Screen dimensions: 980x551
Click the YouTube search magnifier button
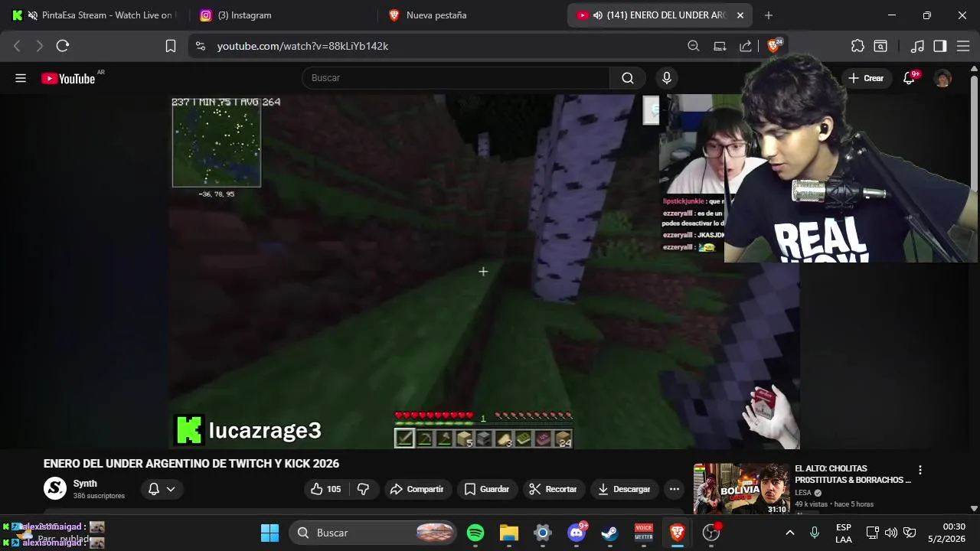(628, 78)
